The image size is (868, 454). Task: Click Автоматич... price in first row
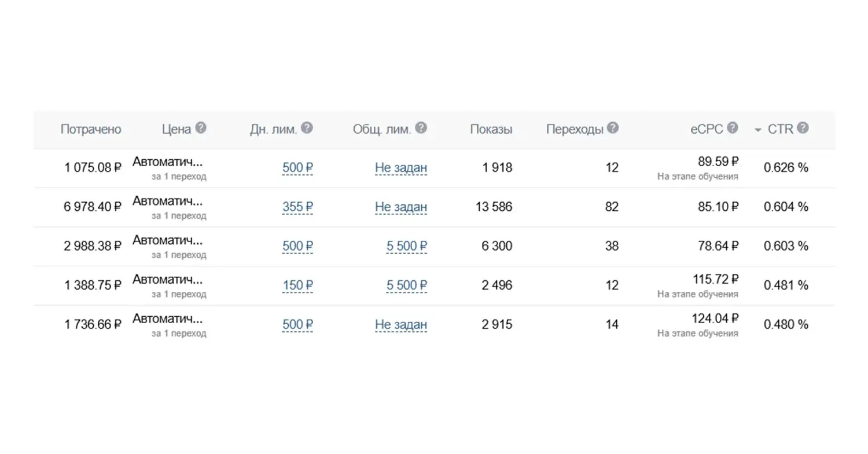[x=168, y=162]
